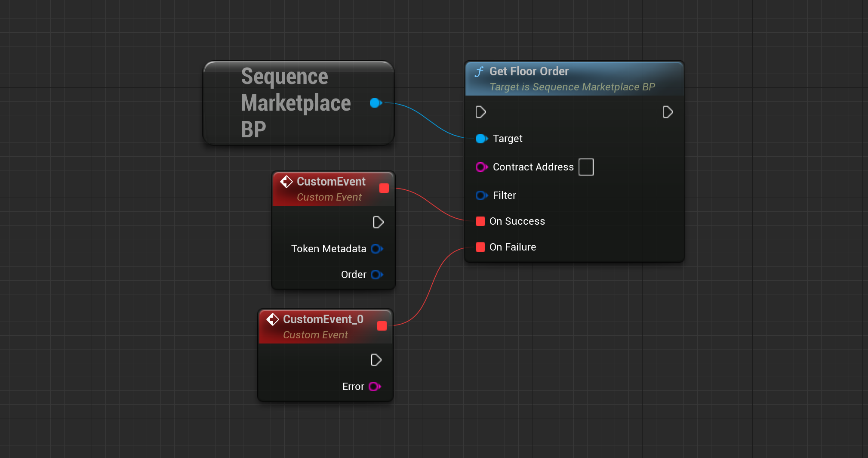This screenshot has height=458, width=868.
Task: Click CustomEvent_0 execution output pin
Action: tap(376, 360)
